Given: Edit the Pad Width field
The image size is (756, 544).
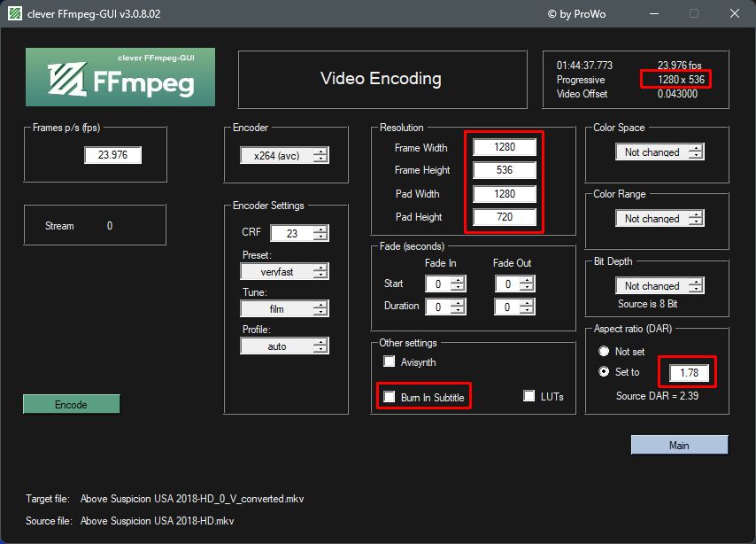Looking at the screenshot, I should coord(505,193).
